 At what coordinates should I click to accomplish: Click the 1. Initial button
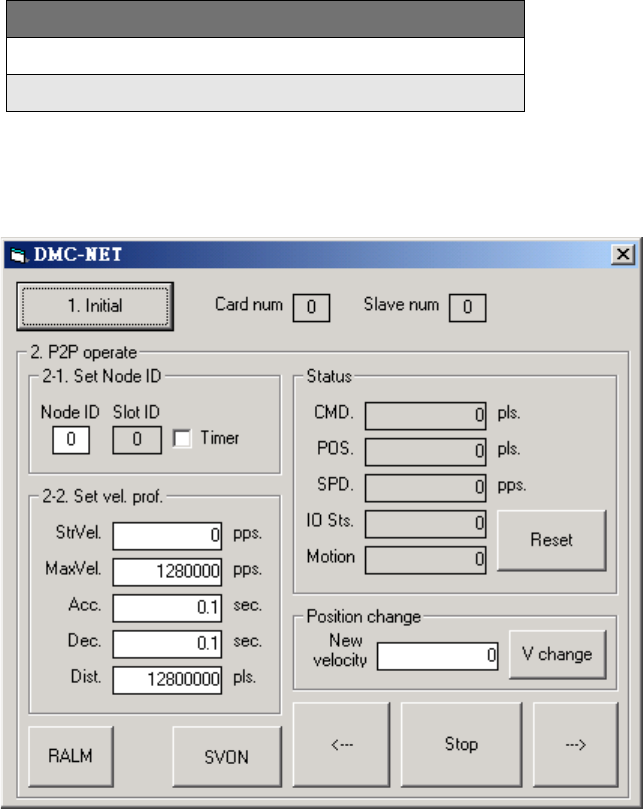[x=95, y=306]
